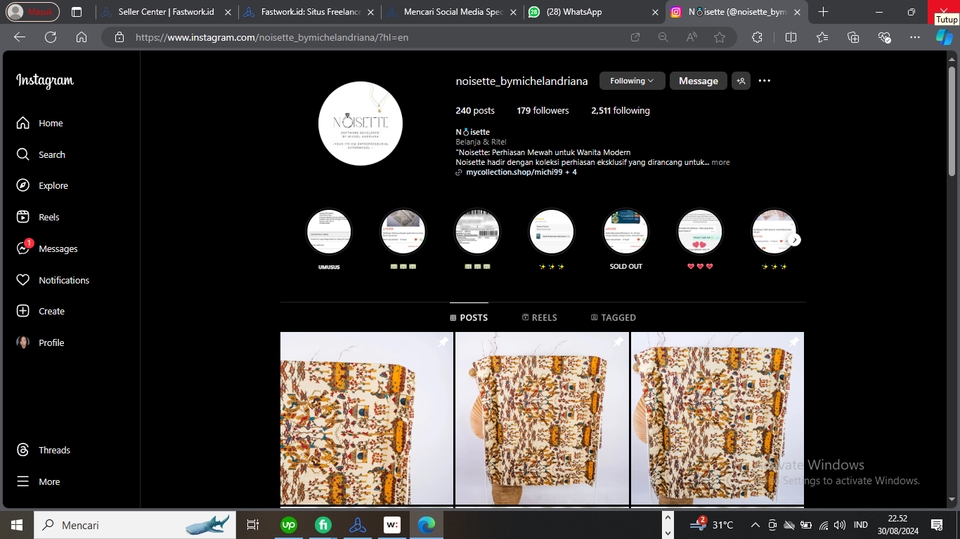This screenshot has width=960, height=539.
Task: Open the 2,511 following list
Action: tap(620, 111)
